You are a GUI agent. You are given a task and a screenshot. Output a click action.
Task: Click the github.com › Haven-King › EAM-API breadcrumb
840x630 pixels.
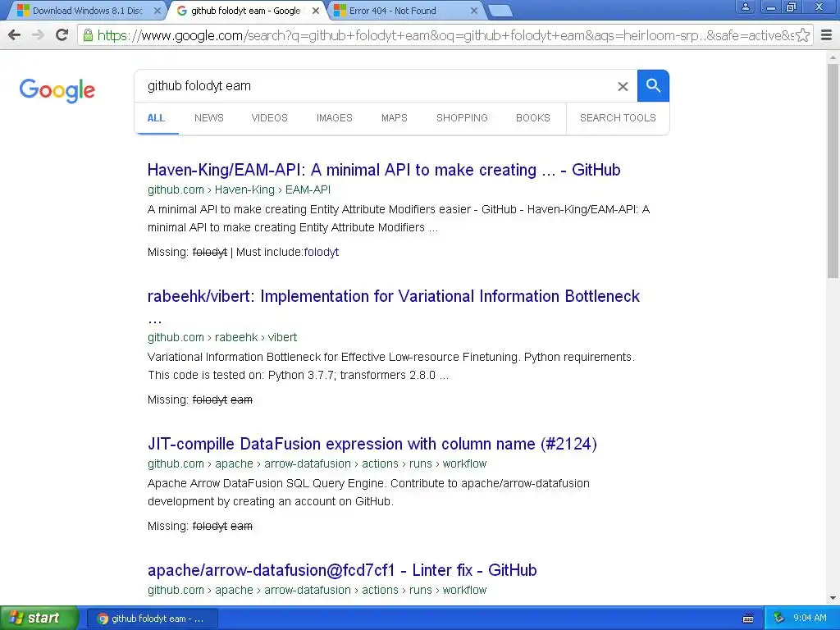point(239,189)
